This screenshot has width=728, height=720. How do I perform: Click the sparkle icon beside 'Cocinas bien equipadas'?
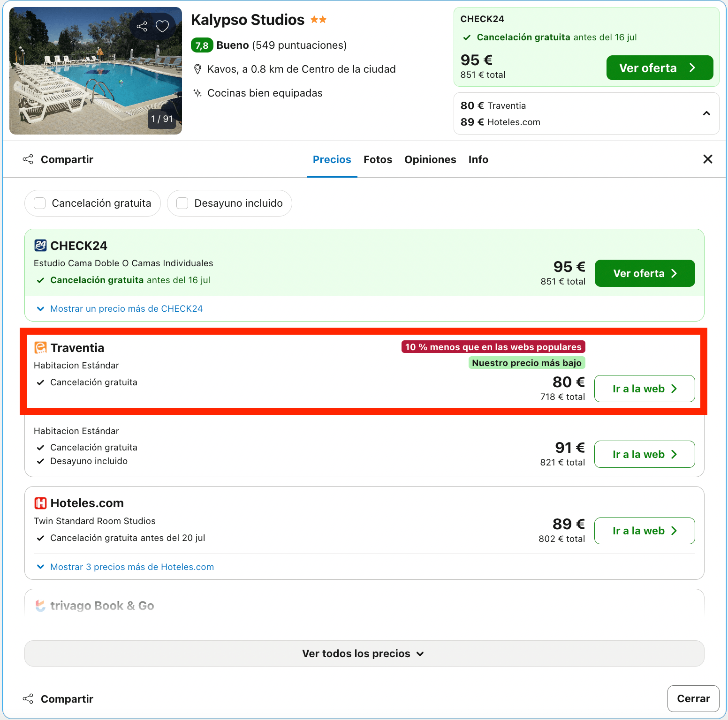pyautogui.click(x=198, y=93)
